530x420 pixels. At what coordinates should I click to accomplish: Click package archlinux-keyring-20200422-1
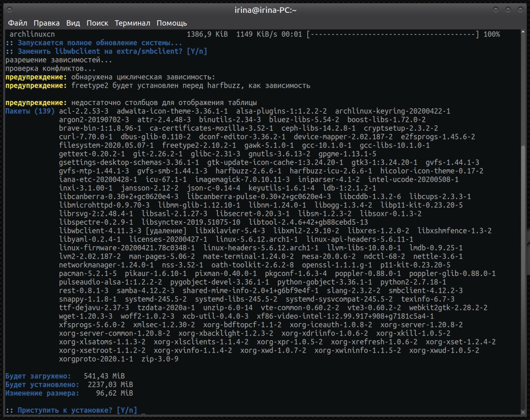(x=393, y=111)
